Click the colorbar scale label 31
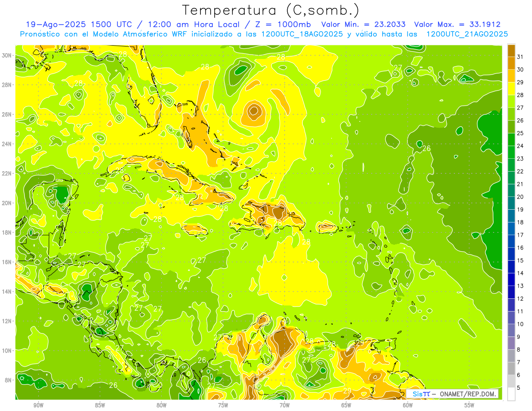The image size is (532, 411). [520, 57]
